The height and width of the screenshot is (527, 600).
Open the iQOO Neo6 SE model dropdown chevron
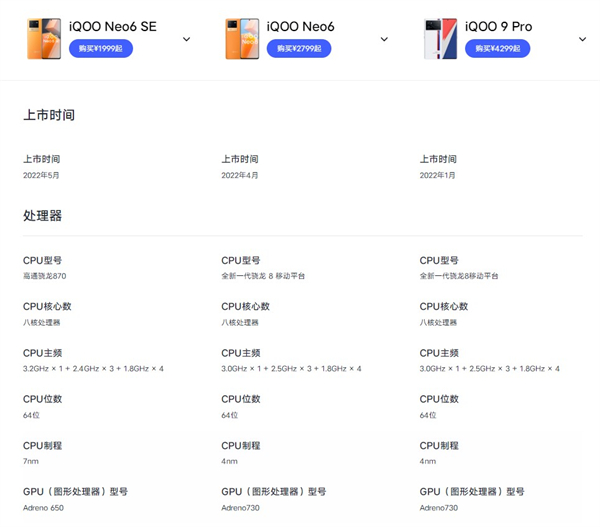[186, 39]
